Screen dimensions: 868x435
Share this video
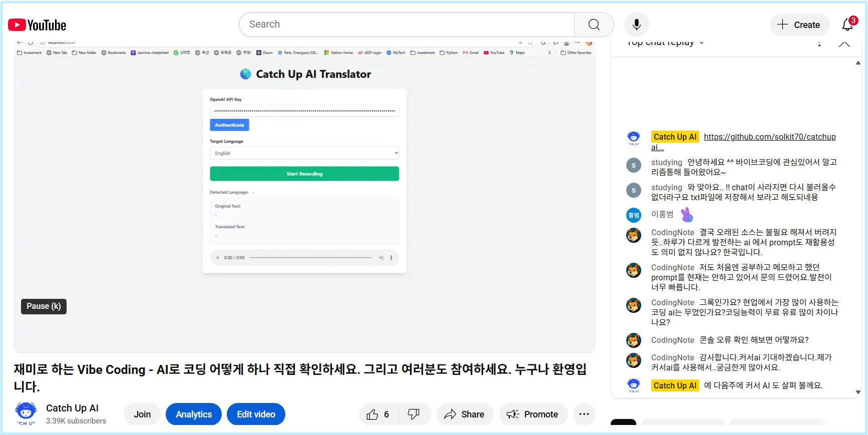tap(465, 414)
